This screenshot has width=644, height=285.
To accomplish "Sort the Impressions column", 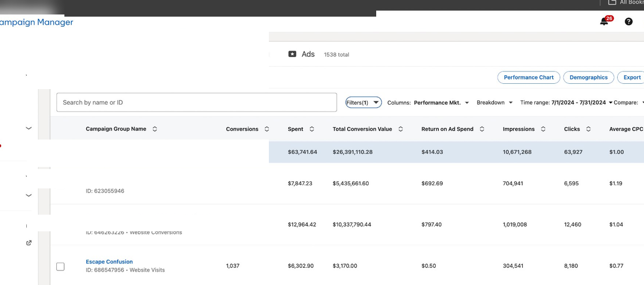I will pyautogui.click(x=543, y=129).
